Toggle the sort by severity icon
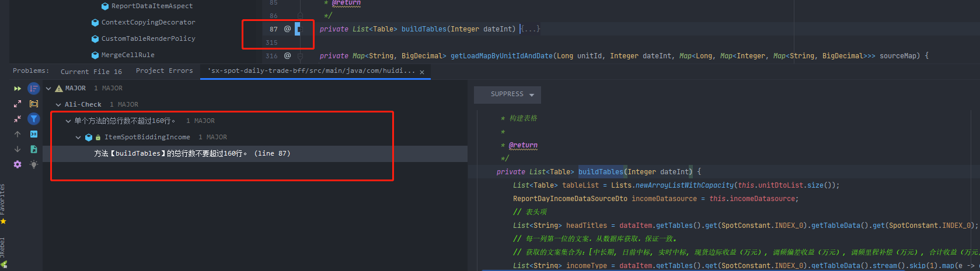980x271 pixels. 33,89
